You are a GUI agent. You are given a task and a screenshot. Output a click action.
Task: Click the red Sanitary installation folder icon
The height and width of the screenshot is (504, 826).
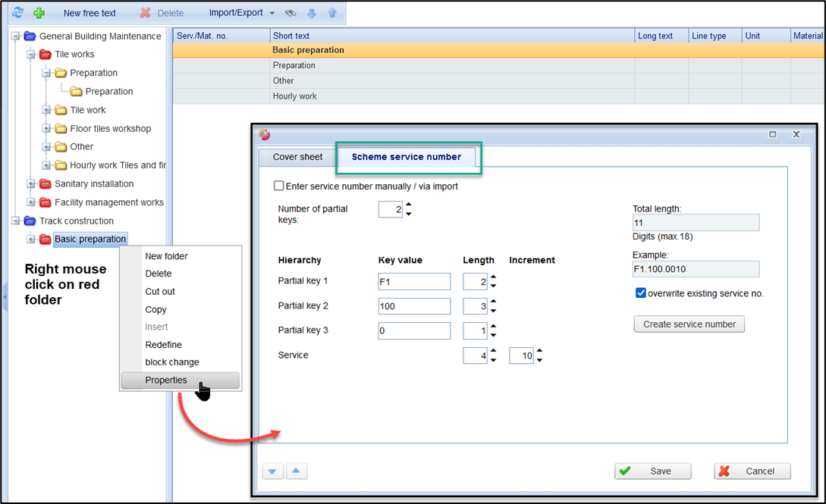45,183
